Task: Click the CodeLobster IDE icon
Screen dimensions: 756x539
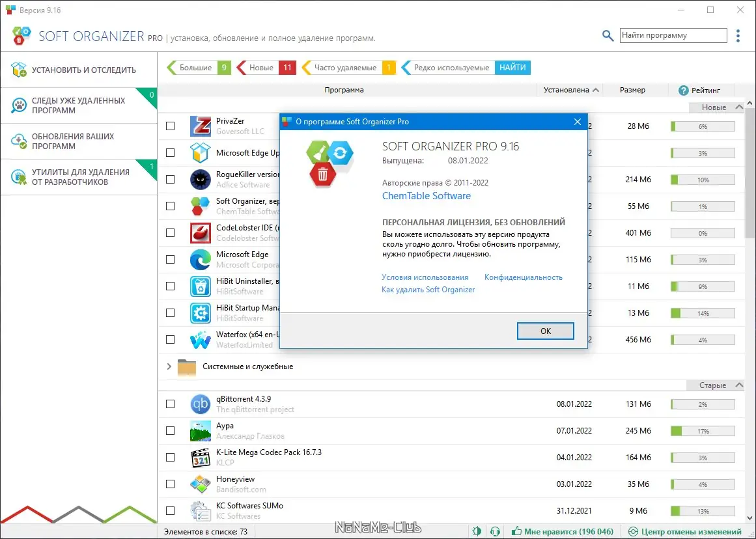Action: pyautogui.click(x=200, y=233)
